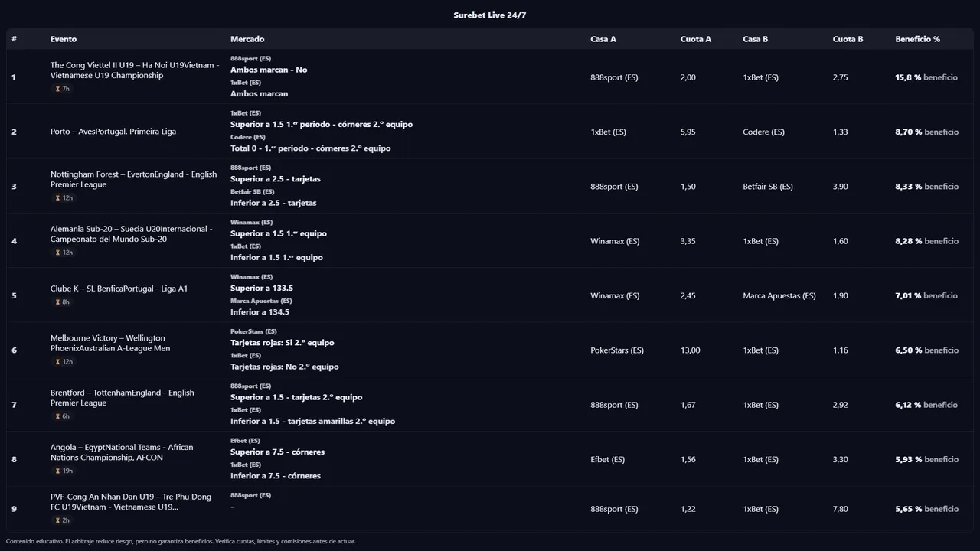Click the 7h hourglass badge on row 1
Screen dimensions: 980x551
[x=62, y=89]
